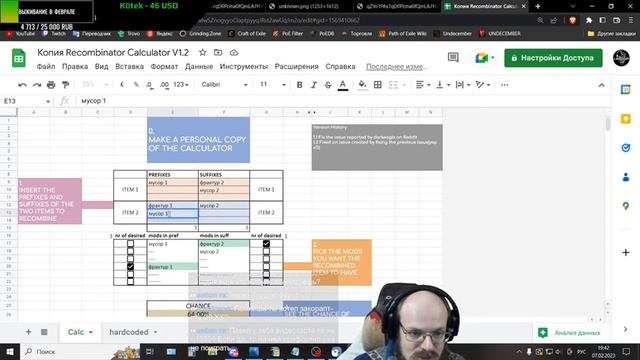Open the Расширения menu

296,67
